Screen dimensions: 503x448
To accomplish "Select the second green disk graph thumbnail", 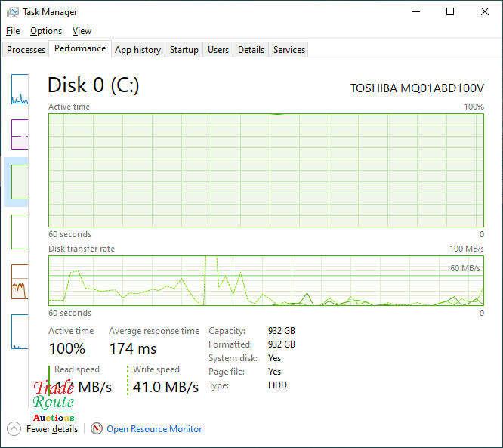I will click(20, 232).
